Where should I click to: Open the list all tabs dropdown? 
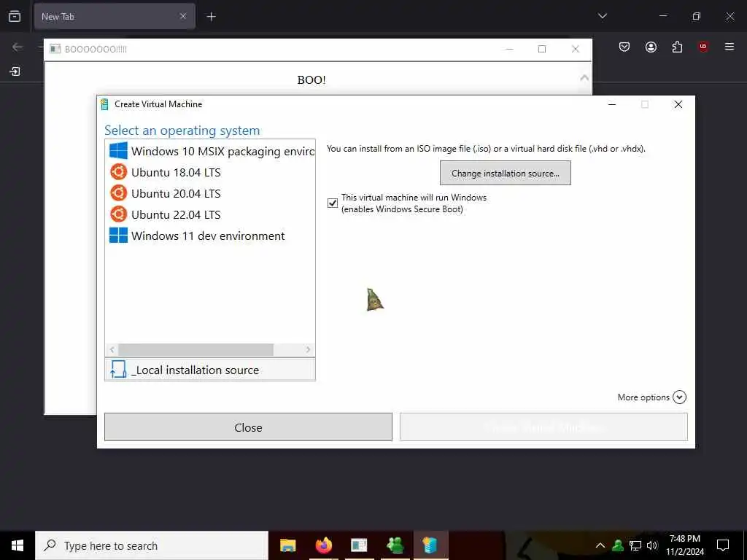[x=602, y=16]
